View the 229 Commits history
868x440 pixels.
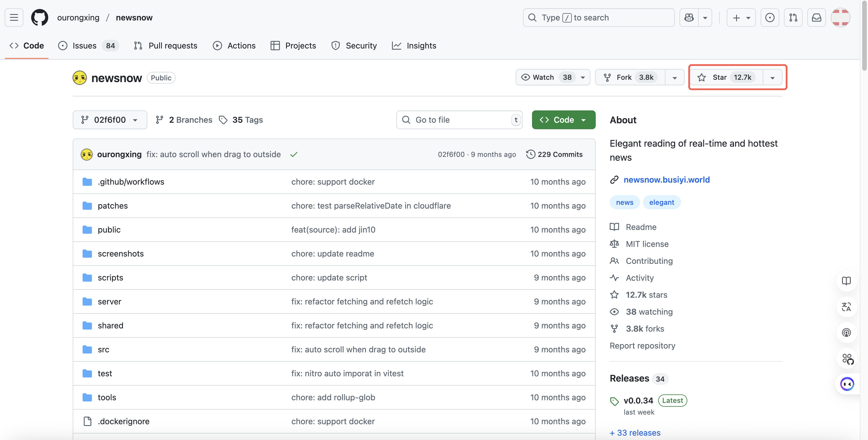tap(554, 154)
